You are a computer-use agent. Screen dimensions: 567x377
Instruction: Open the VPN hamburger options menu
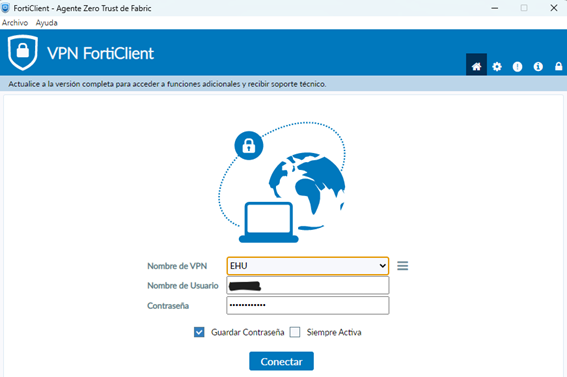click(402, 266)
